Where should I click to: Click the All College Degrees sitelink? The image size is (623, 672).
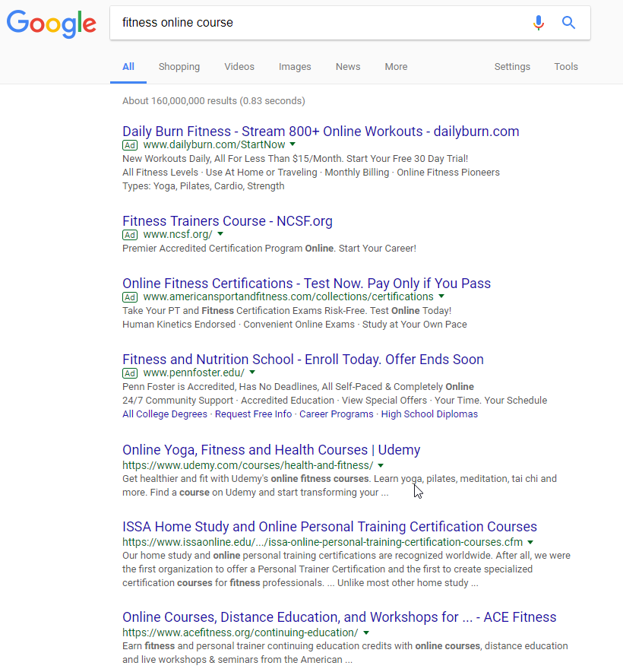point(165,414)
